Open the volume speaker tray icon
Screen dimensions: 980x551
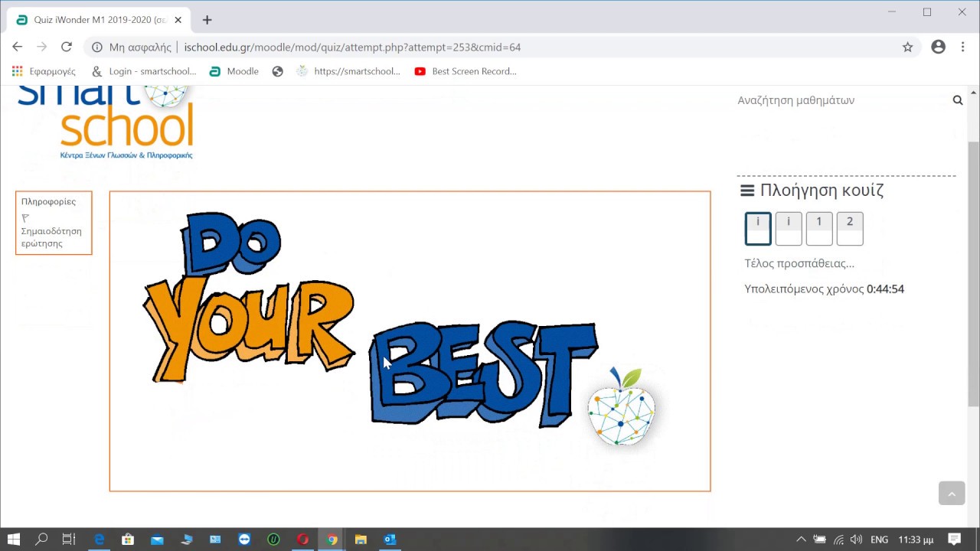click(856, 540)
